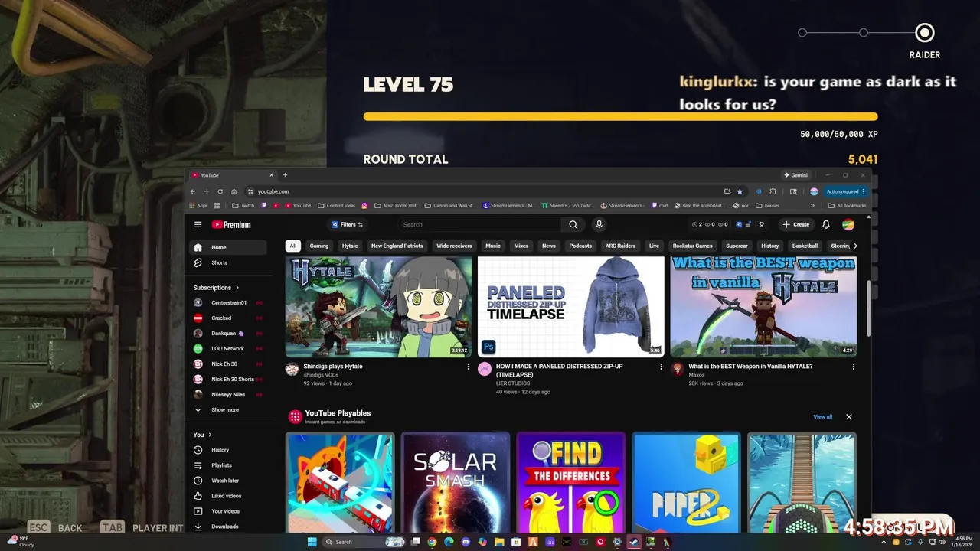Click the YouTube Premium logo

(231, 225)
